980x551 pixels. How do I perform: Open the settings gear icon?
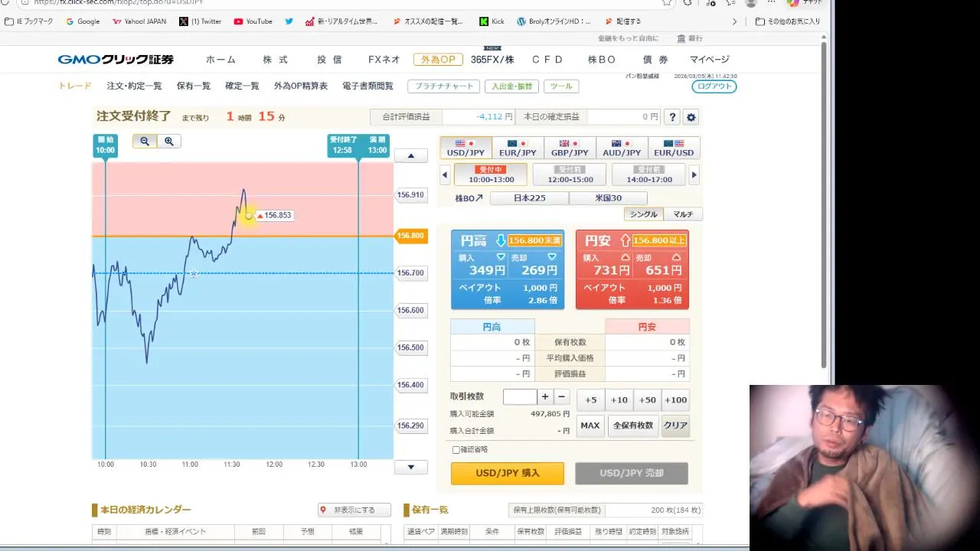(691, 117)
